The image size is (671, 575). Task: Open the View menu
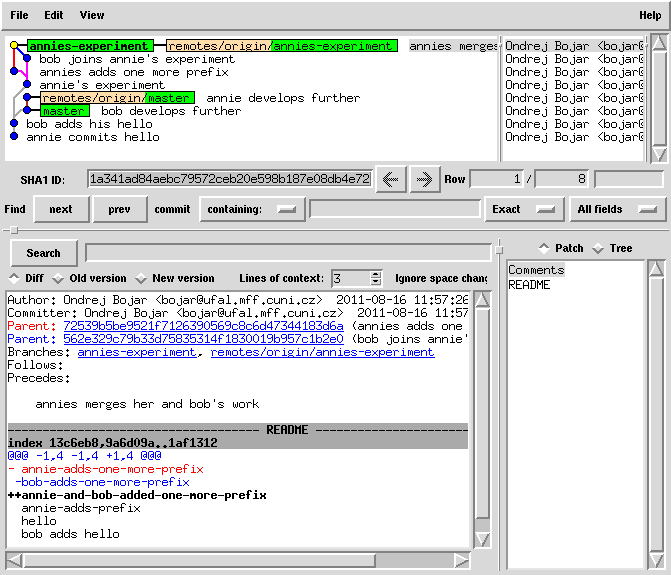point(91,15)
